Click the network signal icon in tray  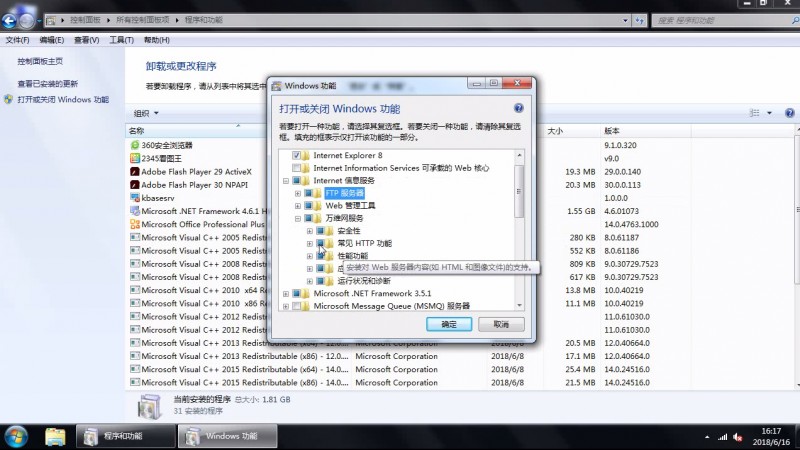click(722, 437)
